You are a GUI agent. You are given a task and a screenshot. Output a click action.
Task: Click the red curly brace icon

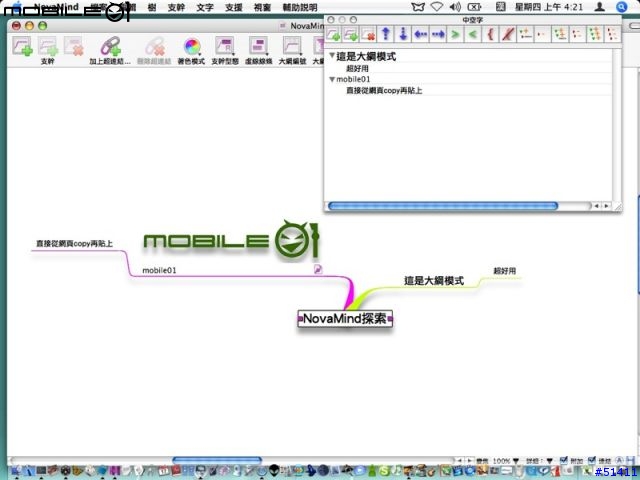click(490, 34)
